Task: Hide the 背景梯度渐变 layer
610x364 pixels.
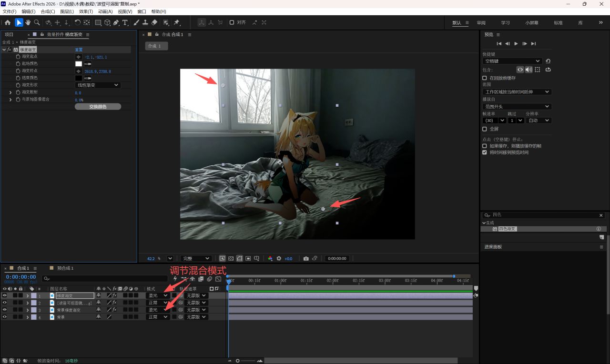Action: (x=5, y=310)
